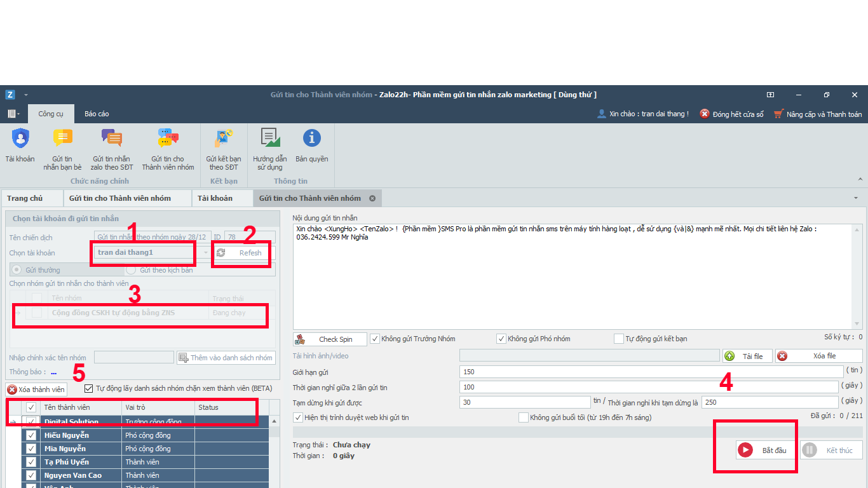Enable Tự động gửi kết bạn checkbox
This screenshot has width=868, height=488.
click(619, 339)
